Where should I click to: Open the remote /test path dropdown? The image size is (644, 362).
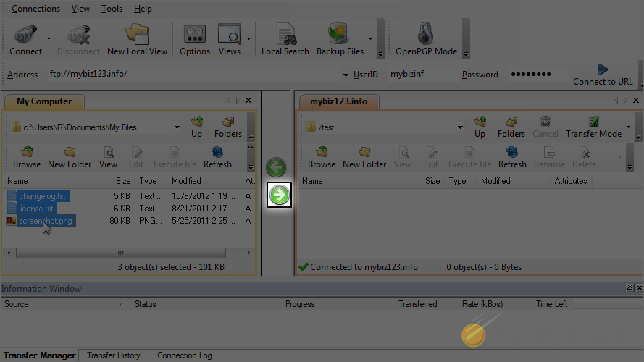click(x=459, y=127)
